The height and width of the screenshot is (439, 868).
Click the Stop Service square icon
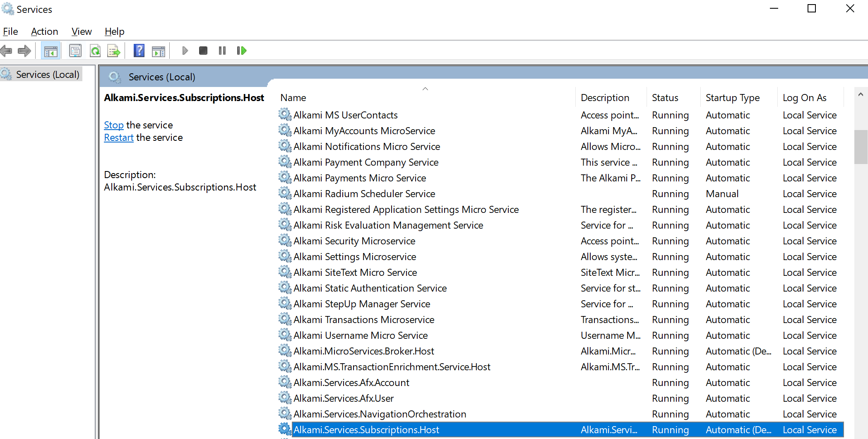[x=203, y=51]
